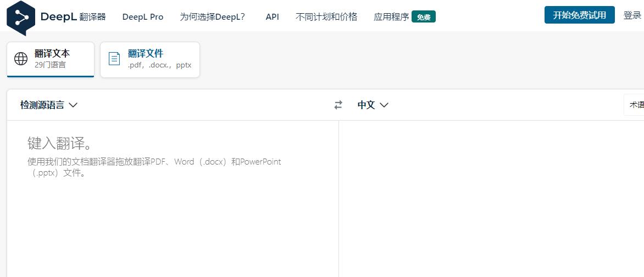Open the 中文 target language dropdown
Image resolution: width=644 pixels, height=277 pixels.
tap(373, 105)
